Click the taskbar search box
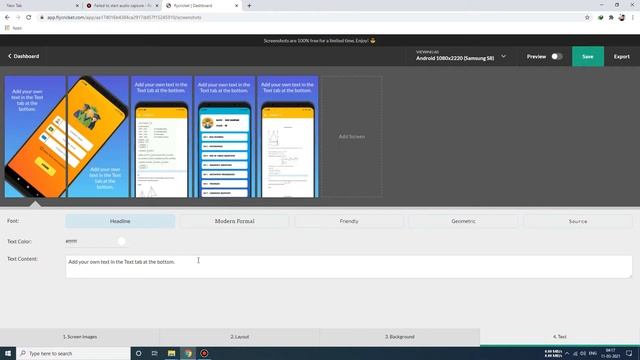The width and height of the screenshot is (640, 360). (73, 353)
